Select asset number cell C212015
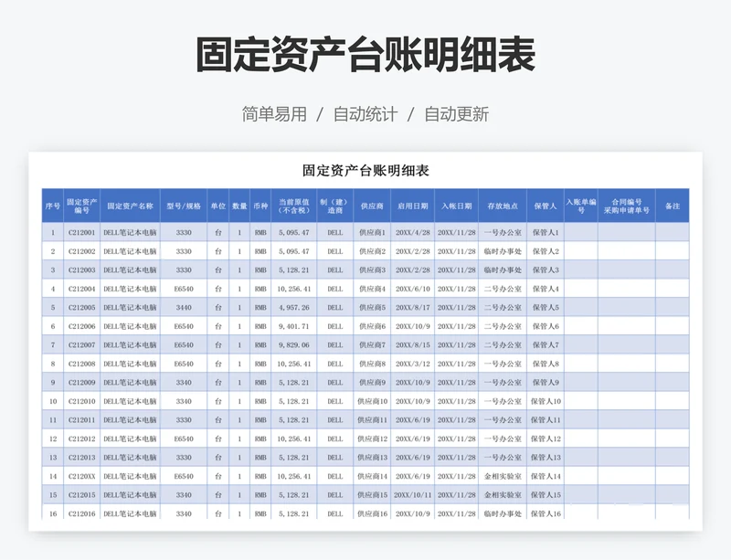The height and width of the screenshot is (560, 731). [82, 495]
